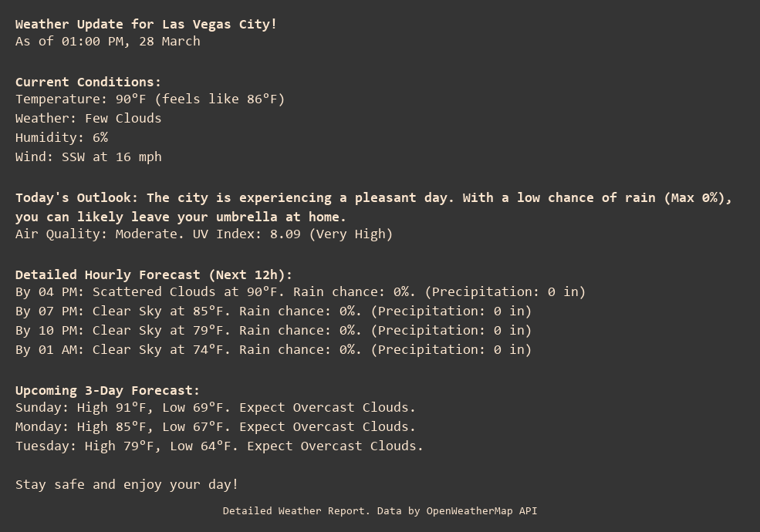The width and height of the screenshot is (760, 532).
Task: Click the Detailed Hourly Forecast heading
Action: 154,274
